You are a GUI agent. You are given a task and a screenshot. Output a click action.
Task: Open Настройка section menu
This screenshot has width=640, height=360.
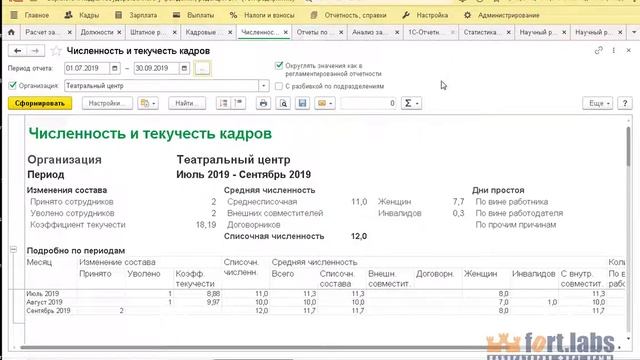coord(425,15)
